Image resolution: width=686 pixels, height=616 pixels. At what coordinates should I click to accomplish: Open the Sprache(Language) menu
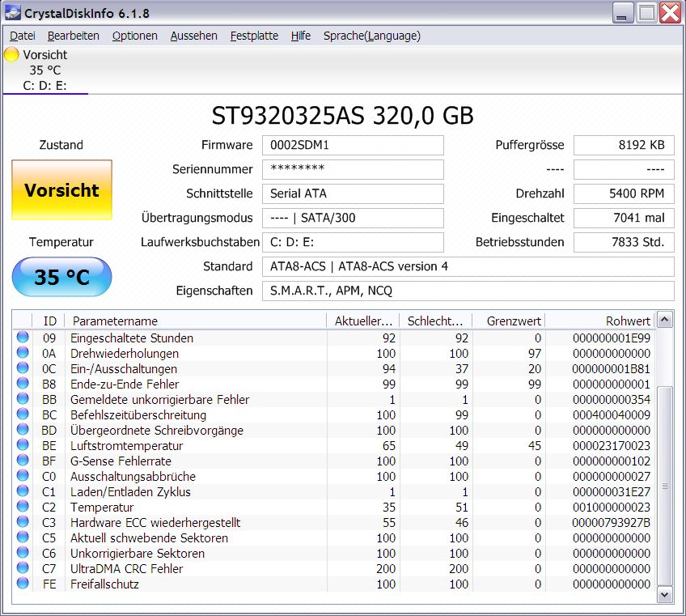(x=372, y=36)
